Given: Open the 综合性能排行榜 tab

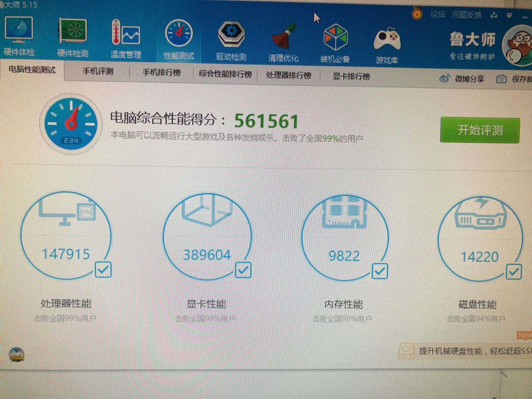Looking at the screenshot, I should coord(225,74).
